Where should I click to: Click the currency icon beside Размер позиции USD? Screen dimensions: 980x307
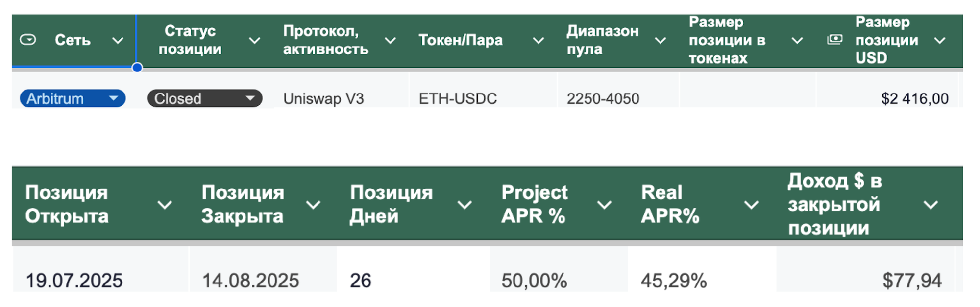834,40
